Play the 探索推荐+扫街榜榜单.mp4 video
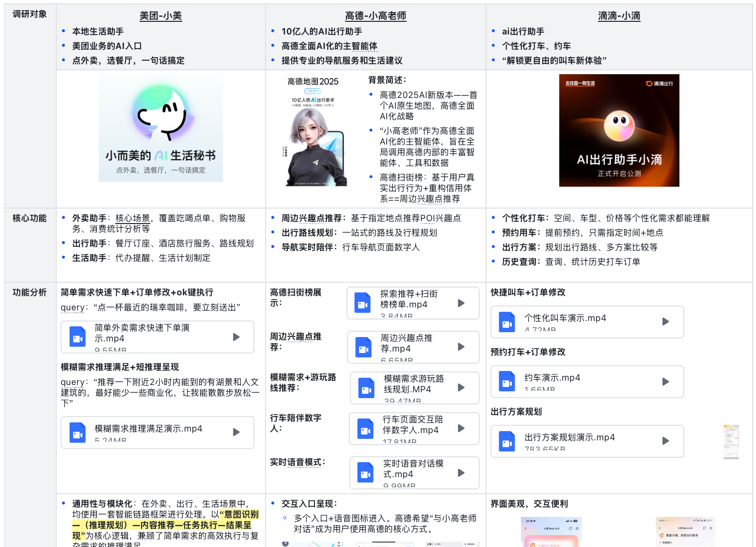Screen dimensions: 756x547 (461, 303)
